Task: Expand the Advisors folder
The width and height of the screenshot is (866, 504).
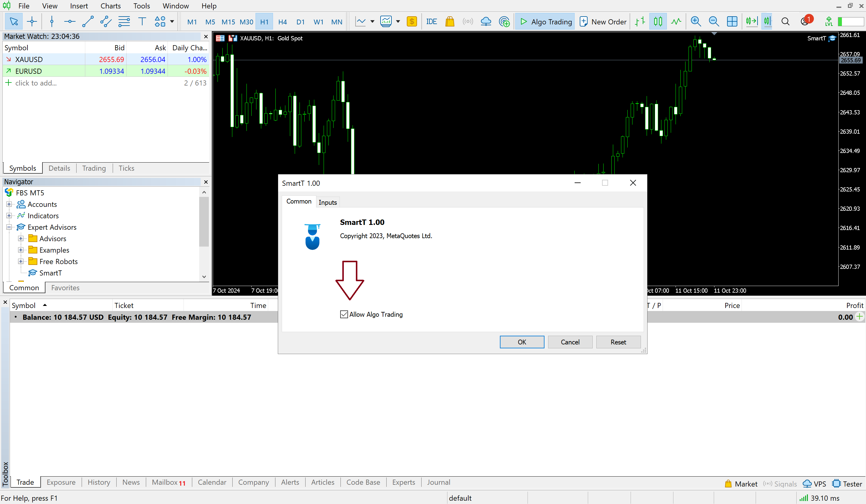Action: [20, 239]
